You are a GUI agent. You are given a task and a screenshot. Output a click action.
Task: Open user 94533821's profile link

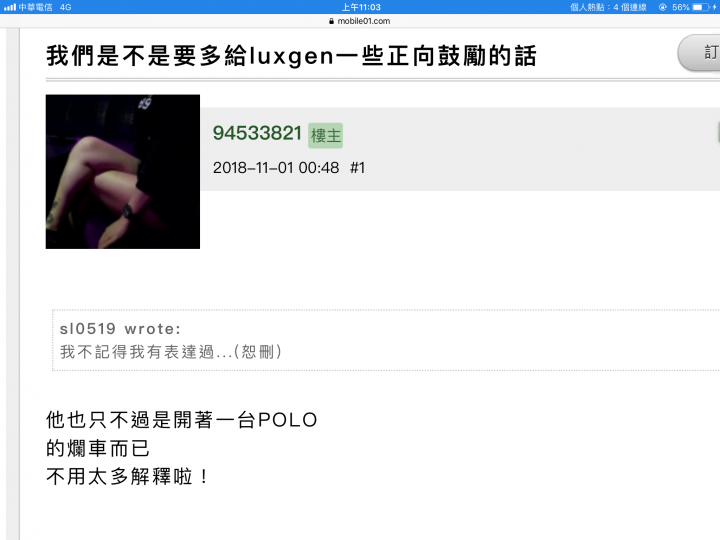click(257, 134)
